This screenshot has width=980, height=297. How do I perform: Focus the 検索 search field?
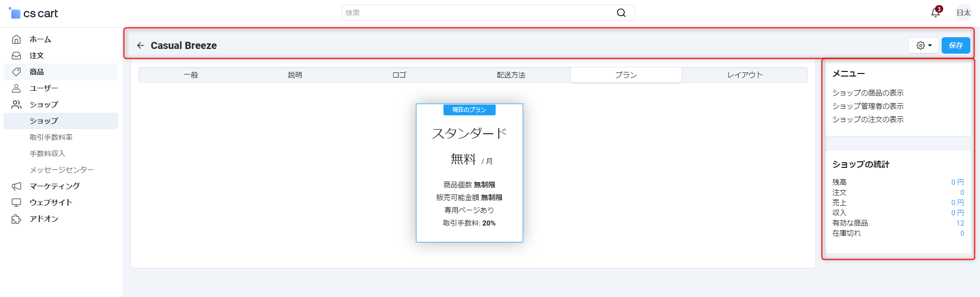(478, 13)
